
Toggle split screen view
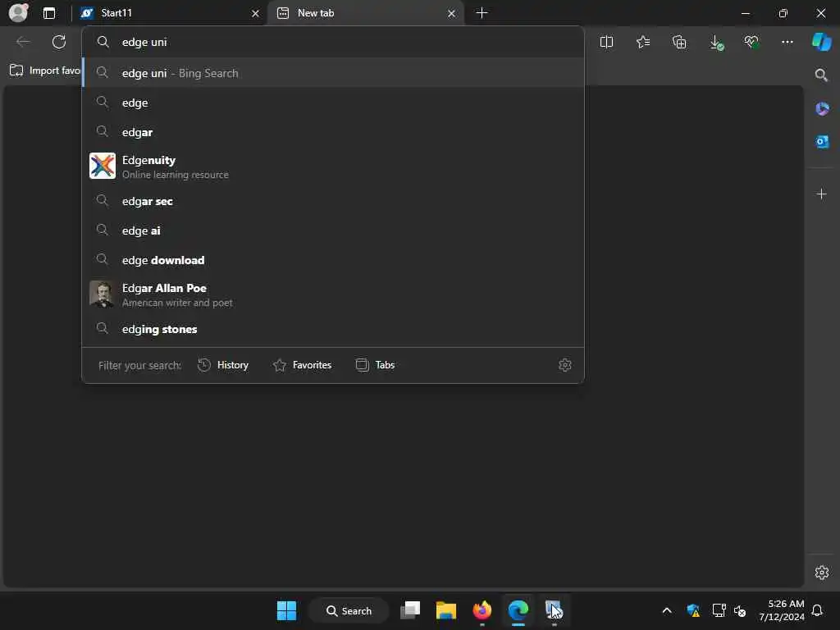point(606,42)
